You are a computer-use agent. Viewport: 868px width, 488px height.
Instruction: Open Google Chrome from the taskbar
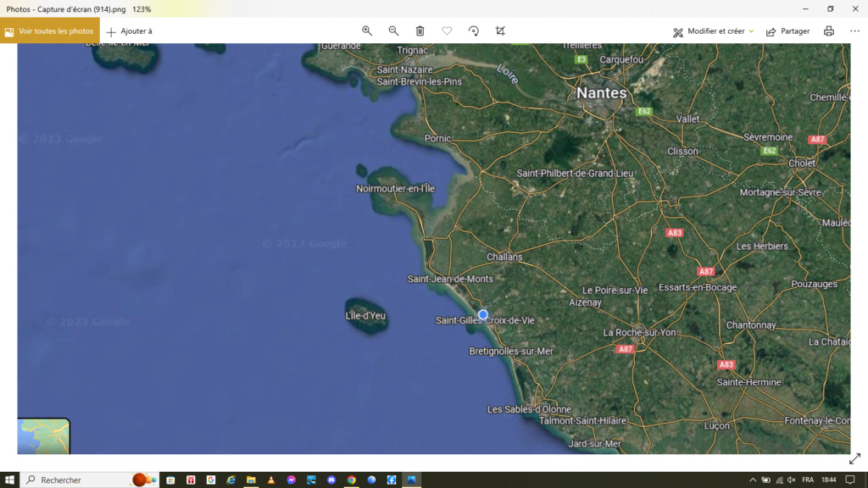[x=352, y=480]
